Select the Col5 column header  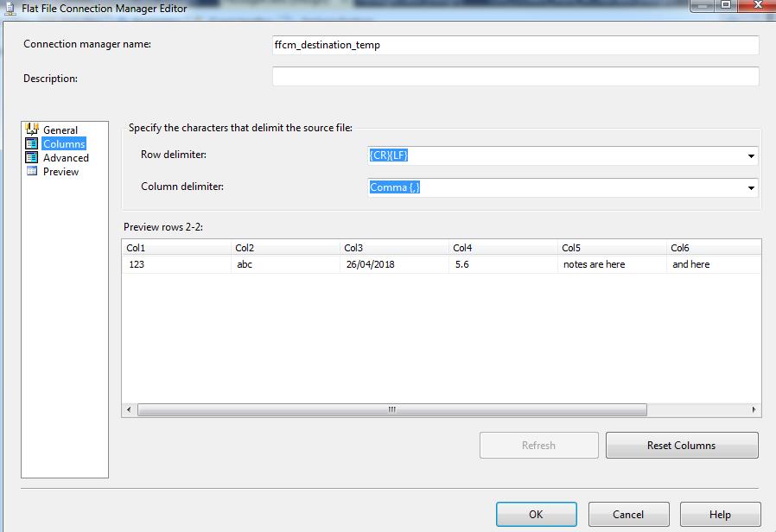tap(612, 248)
